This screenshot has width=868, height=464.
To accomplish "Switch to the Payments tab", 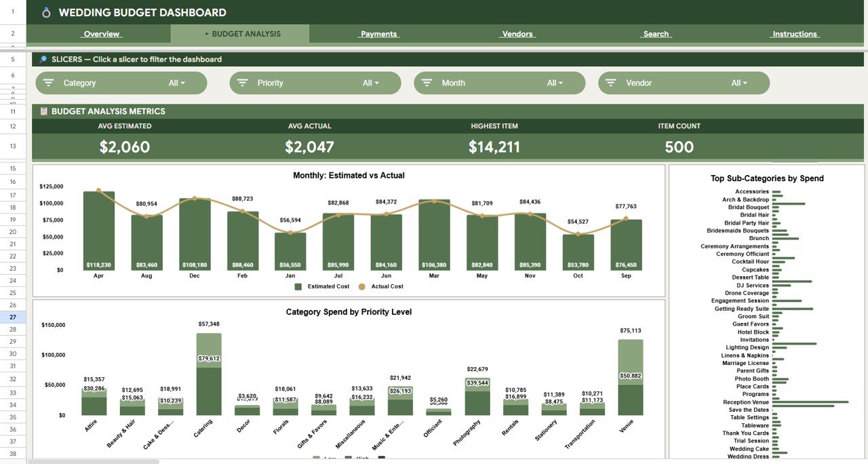I will (378, 33).
